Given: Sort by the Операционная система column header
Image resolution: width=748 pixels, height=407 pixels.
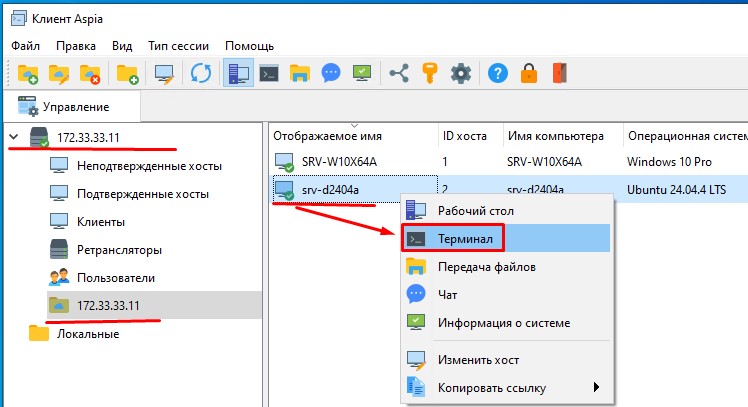Looking at the screenshot, I should point(686,136).
